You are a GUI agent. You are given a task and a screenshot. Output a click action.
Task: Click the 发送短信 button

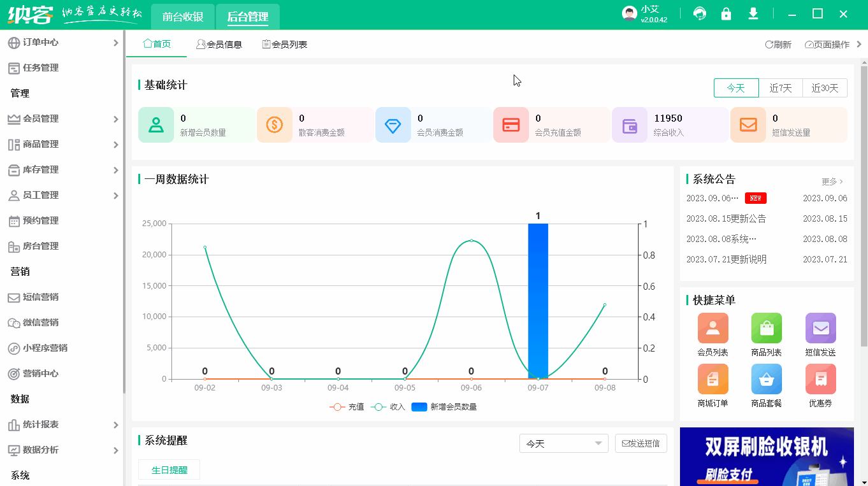640,444
